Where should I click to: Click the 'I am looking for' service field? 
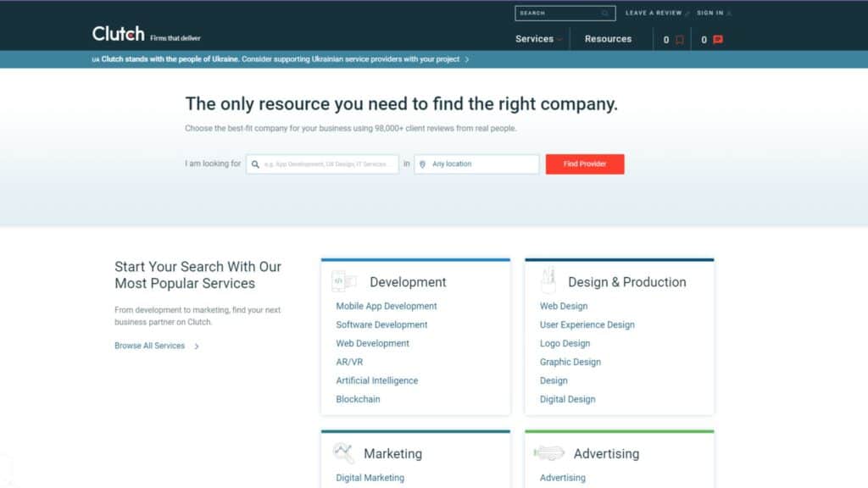click(x=322, y=164)
